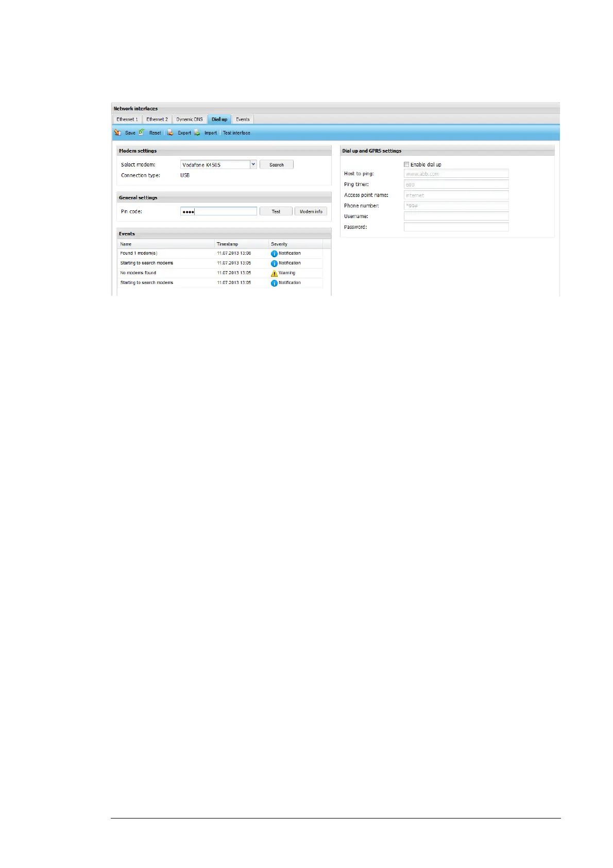Tick the Enable dial up checkbox
Screen dimensions: 613x868
[406, 164]
